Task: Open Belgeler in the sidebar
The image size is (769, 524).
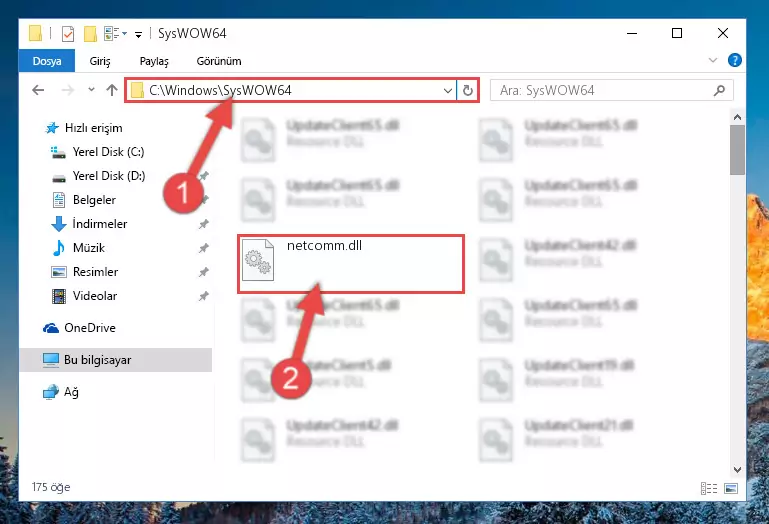Action: (x=94, y=200)
